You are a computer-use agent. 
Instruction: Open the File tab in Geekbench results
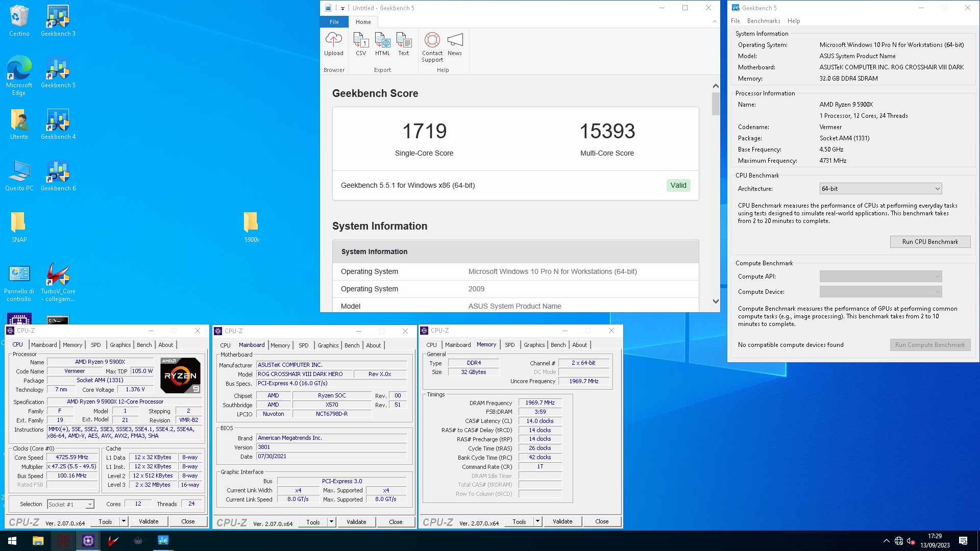pos(334,22)
